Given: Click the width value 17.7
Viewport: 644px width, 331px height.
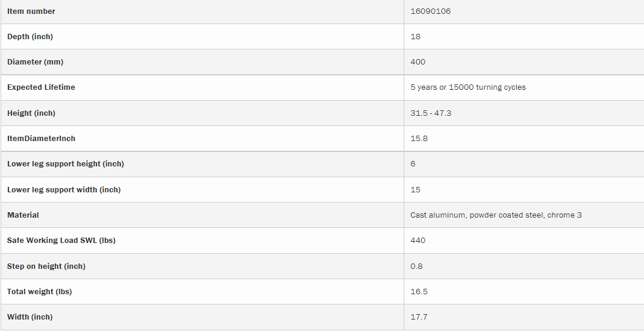Looking at the screenshot, I should point(419,317).
